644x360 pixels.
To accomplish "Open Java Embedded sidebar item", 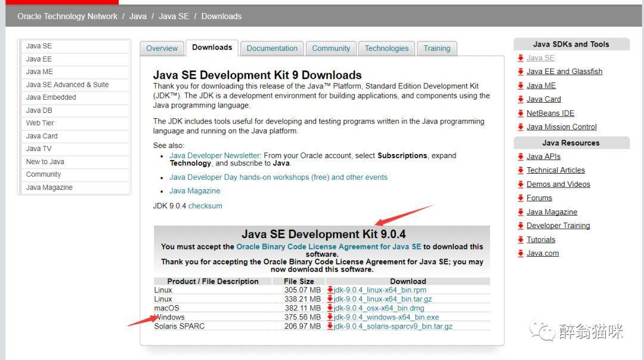I will 75,97.
